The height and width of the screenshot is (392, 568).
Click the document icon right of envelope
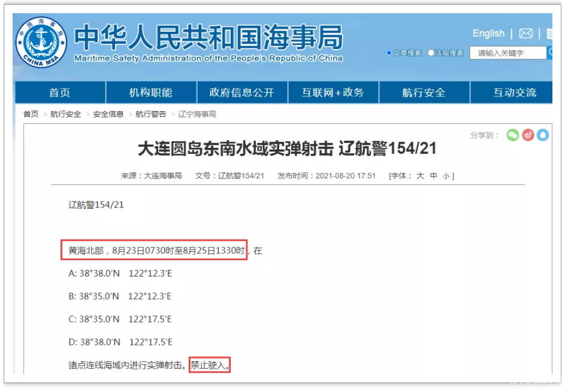(549, 34)
